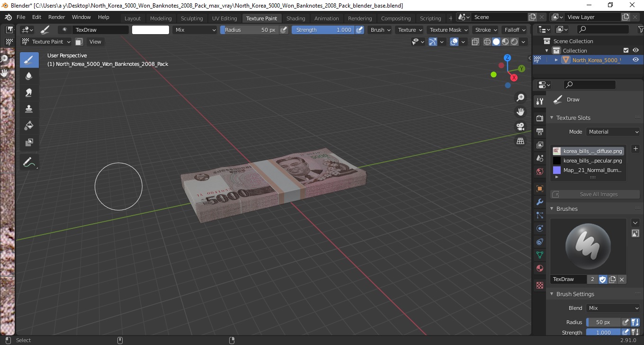
Task: Open Object Data Properties green triangle tab
Action: [x=539, y=255]
